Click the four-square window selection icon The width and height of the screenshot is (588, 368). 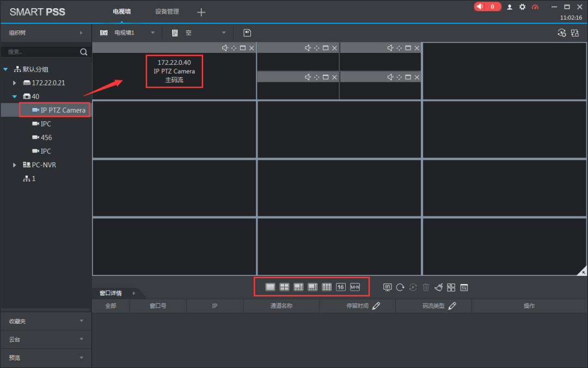[x=451, y=287]
